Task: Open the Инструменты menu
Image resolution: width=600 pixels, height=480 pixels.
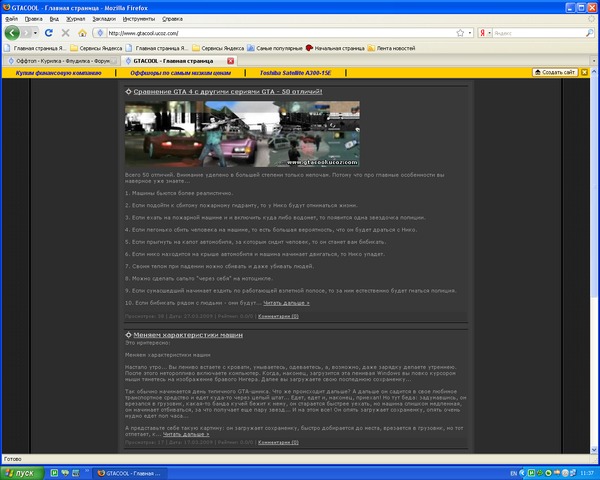Action: (x=139, y=19)
